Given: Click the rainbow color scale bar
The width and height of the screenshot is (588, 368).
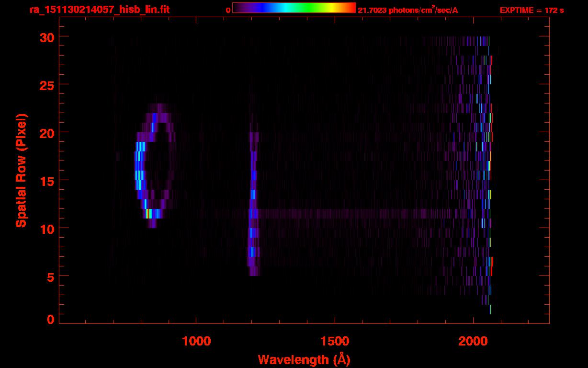Looking at the screenshot, I should 294,8.
